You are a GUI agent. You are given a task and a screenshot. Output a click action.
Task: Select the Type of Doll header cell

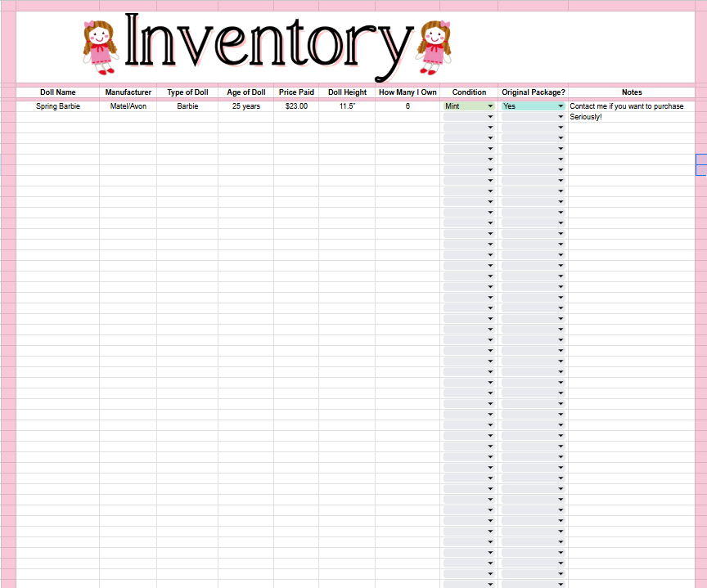pyautogui.click(x=187, y=92)
